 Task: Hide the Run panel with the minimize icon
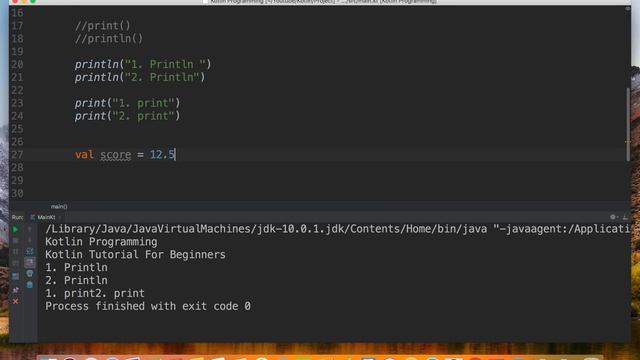pyautogui.click(x=625, y=217)
